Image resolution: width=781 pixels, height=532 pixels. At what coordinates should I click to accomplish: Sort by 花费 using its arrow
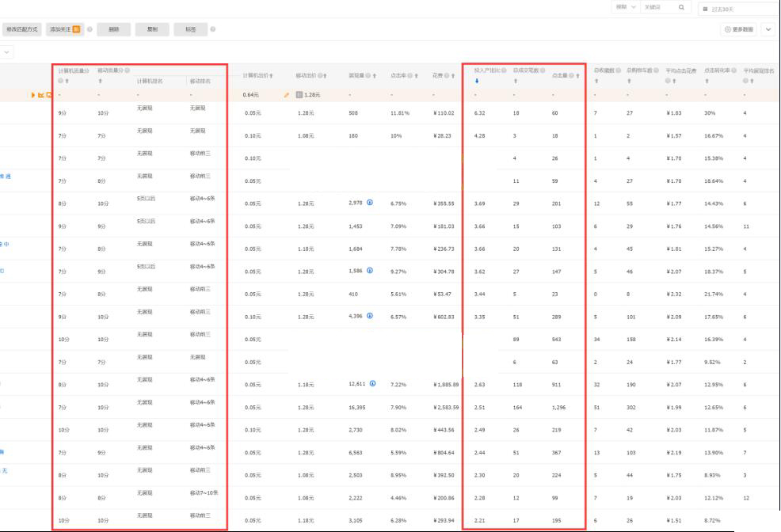(x=453, y=76)
